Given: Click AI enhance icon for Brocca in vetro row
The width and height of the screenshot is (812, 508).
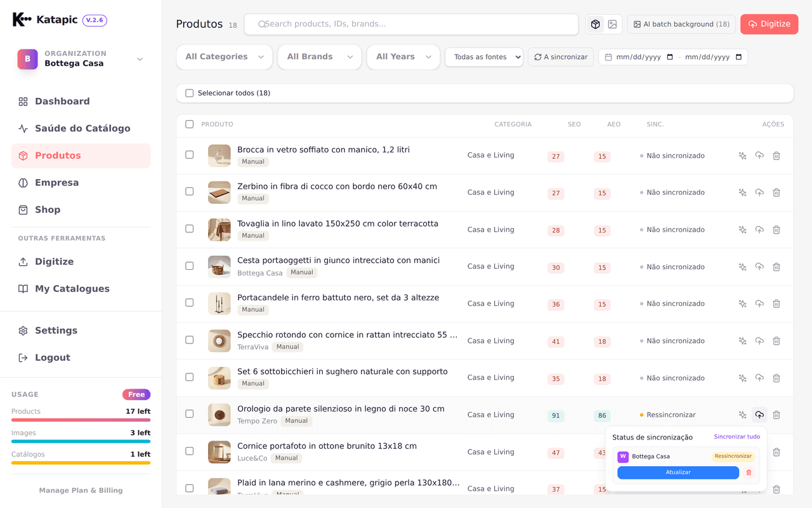Looking at the screenshot, I should pos(742,156).
